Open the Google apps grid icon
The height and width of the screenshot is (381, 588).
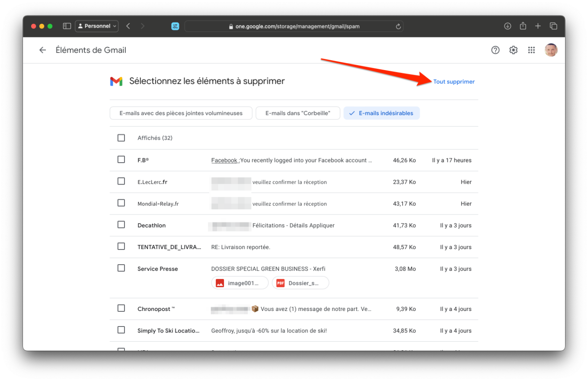(531, 50)
